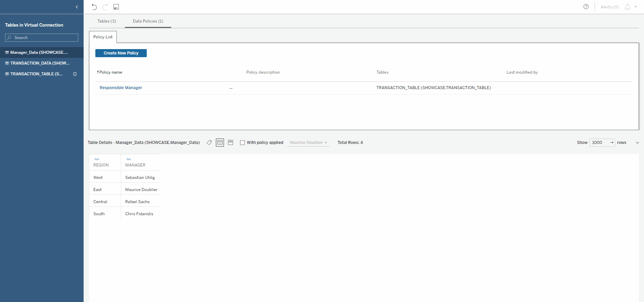Open the notifications bell icon
Viewport: 644px width, 302px height.
click(627, 7)
